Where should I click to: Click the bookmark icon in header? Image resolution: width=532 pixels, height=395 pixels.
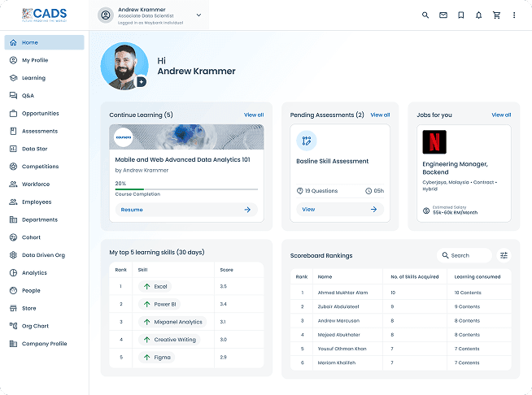[x=460, y=15]
